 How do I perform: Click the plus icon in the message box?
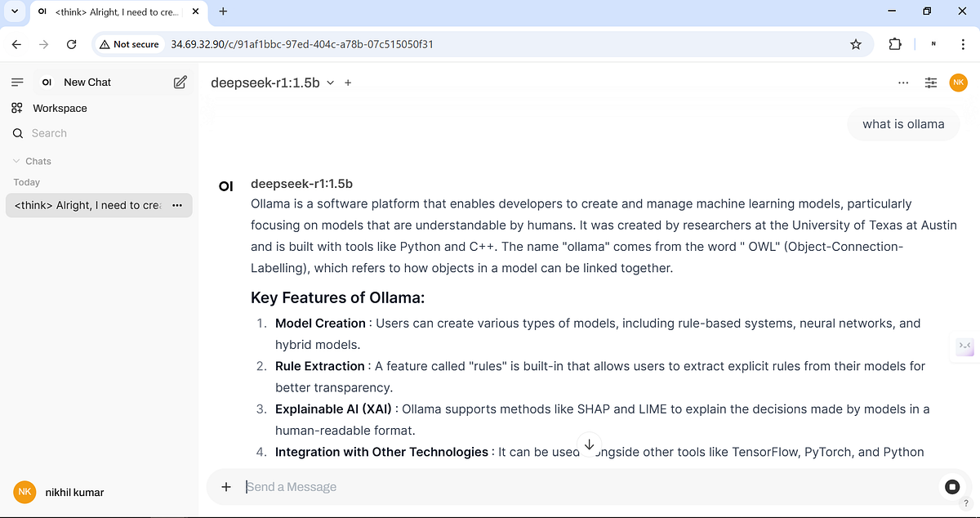point(226,486)
